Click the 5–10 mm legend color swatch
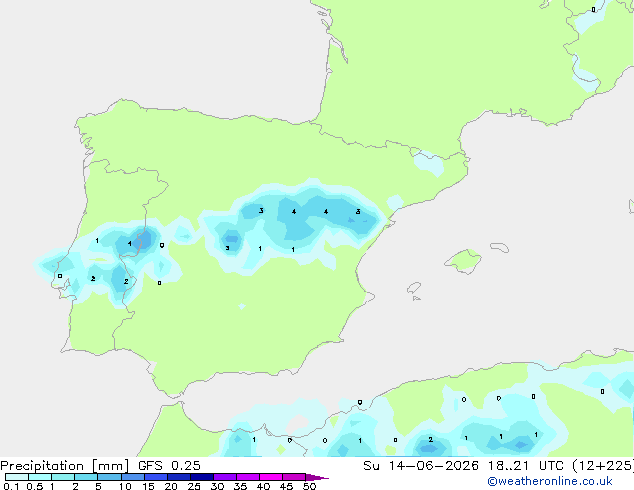 pyautogui.click(x=109, y=477)
